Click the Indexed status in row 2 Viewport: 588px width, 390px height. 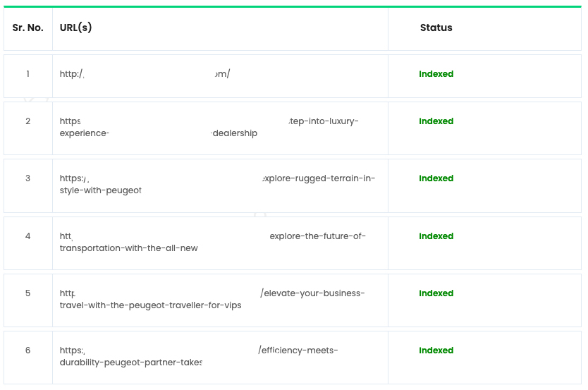(x=436, y=121)
